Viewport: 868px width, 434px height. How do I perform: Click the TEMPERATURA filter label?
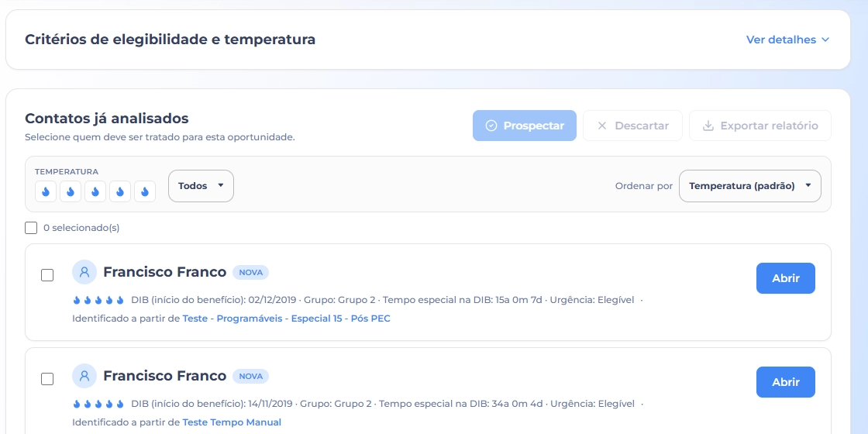coord(67,171)
